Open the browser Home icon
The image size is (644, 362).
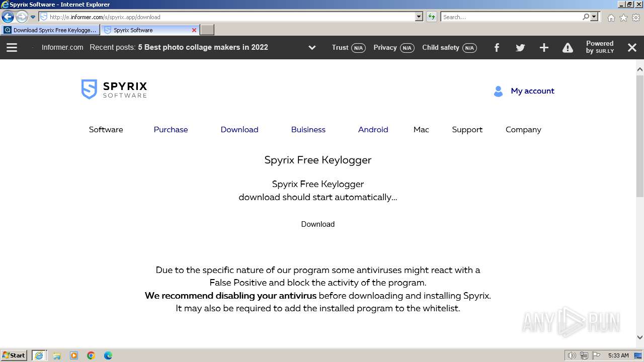click(611, 18)
